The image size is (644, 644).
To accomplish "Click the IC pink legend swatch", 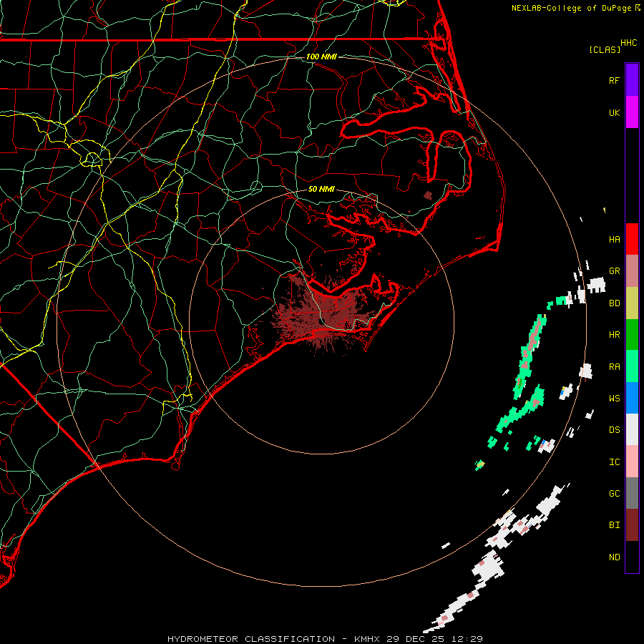I will click(632, 462).
